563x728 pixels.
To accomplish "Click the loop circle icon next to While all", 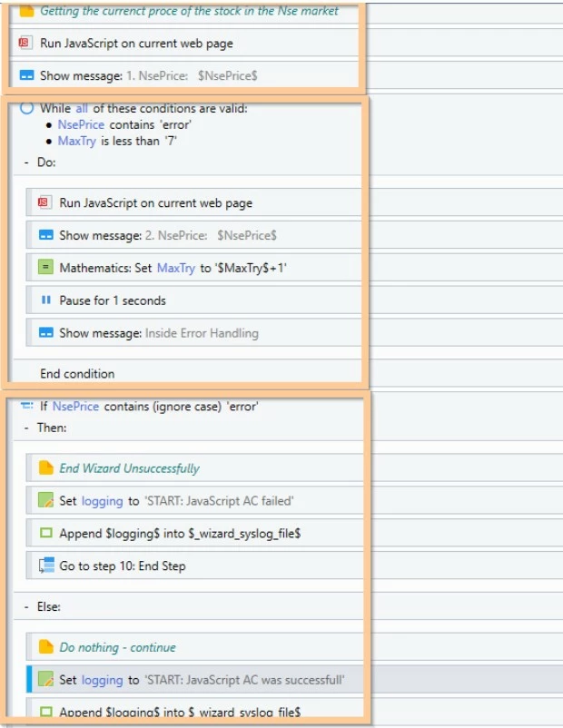I will tap(26, 108).
